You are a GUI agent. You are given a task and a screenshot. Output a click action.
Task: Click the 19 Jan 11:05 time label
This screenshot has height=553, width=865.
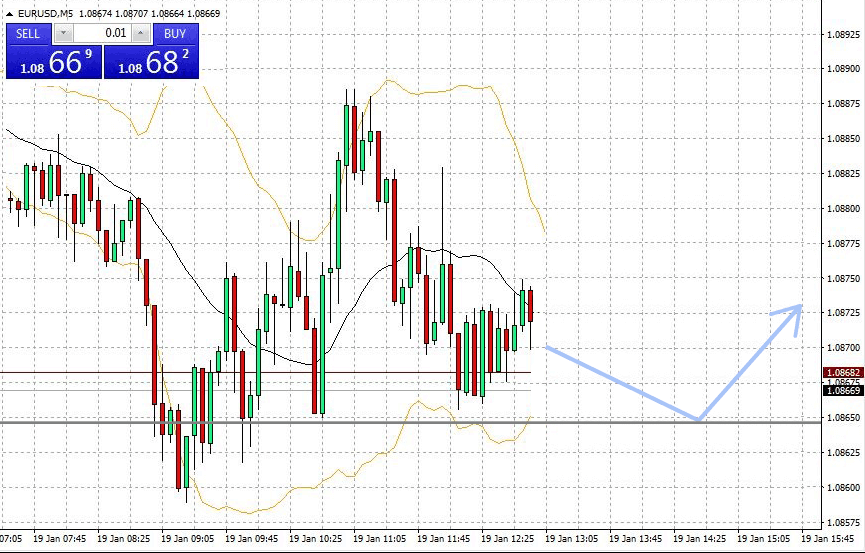(x=379, y=538)
